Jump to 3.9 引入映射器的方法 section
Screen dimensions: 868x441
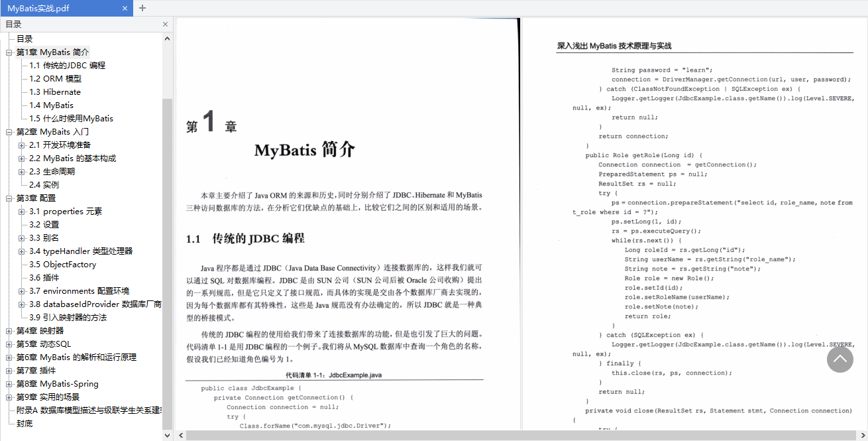tap(68, 318)
